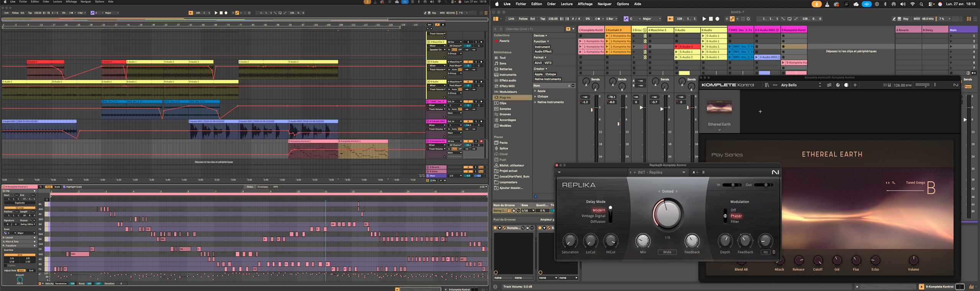The image size is (980, 291).
Task: Click the Instrument filter tag in browser
Action: coord(542,47)
